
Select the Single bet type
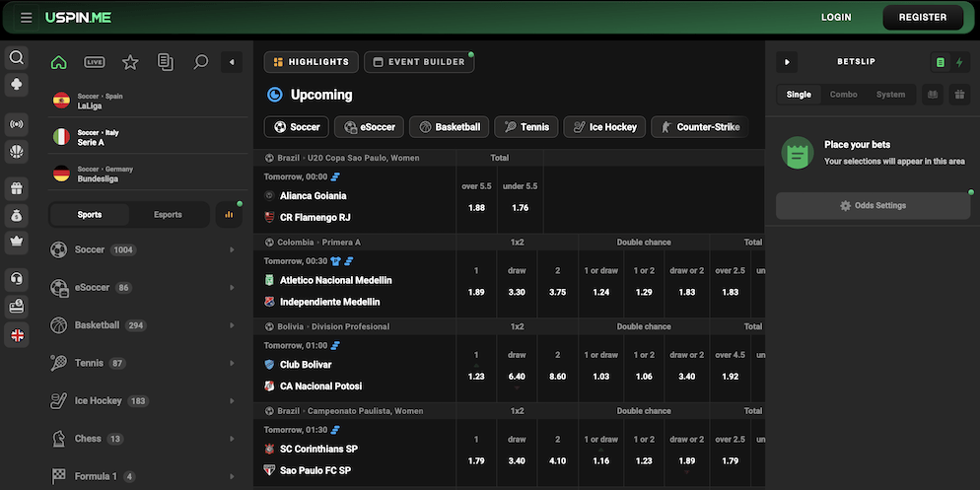click(799, 95)
